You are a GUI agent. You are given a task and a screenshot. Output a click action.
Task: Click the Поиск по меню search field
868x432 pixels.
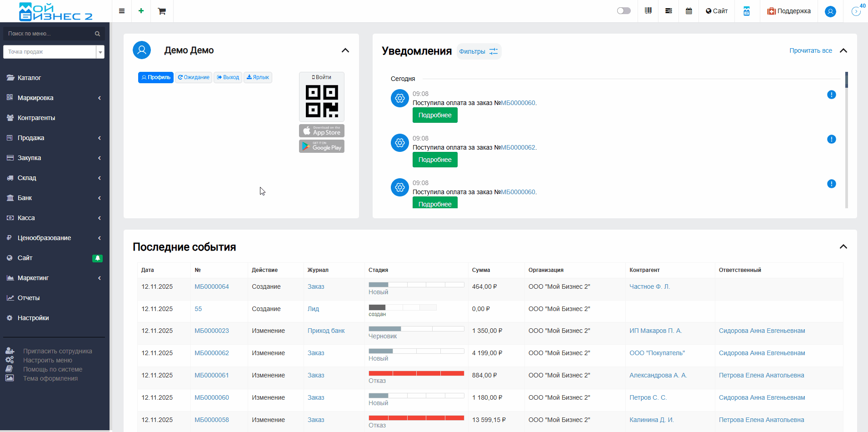(50, 34)
